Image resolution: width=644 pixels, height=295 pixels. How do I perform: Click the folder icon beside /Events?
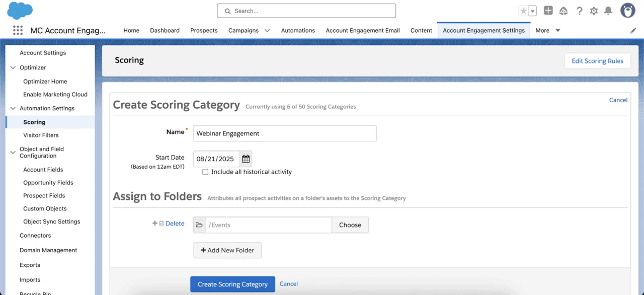199,225
